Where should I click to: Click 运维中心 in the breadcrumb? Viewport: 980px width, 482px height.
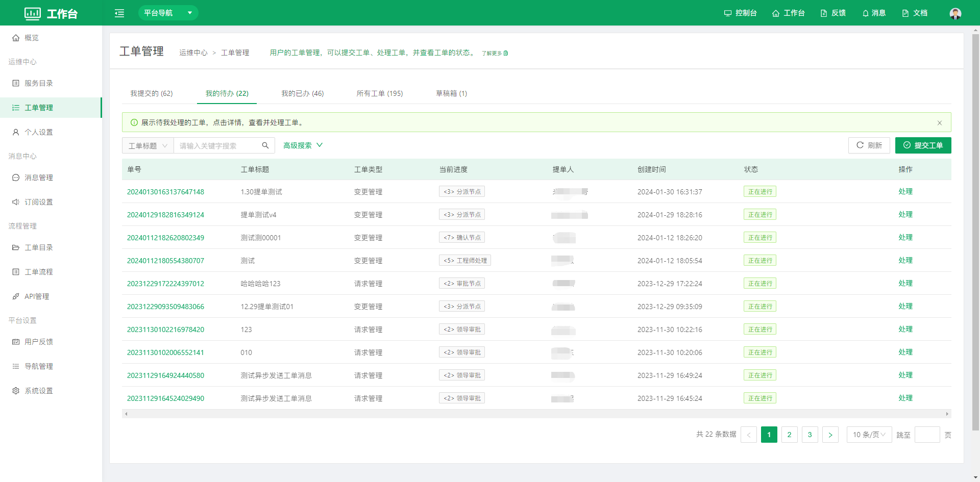[x=193, y=53]
